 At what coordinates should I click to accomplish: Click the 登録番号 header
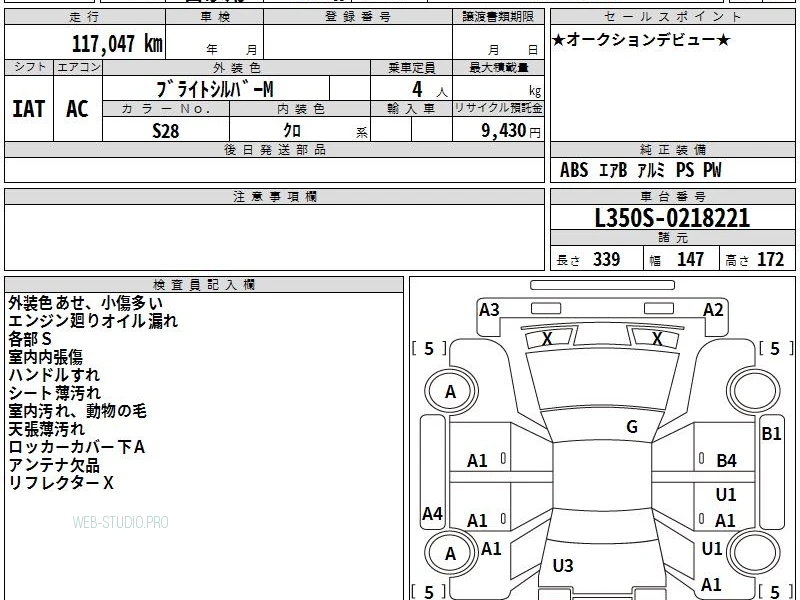pyautogui.click(x=358, y=17)
